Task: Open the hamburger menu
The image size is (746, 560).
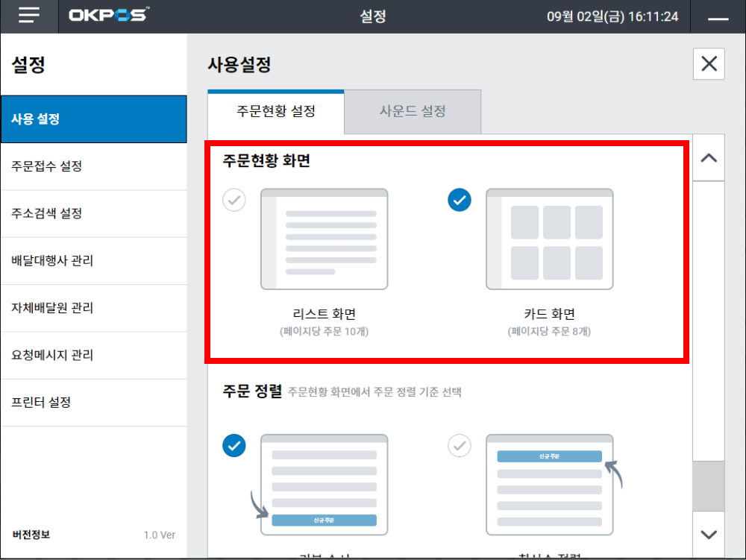Action: click(x=29, y=16)
